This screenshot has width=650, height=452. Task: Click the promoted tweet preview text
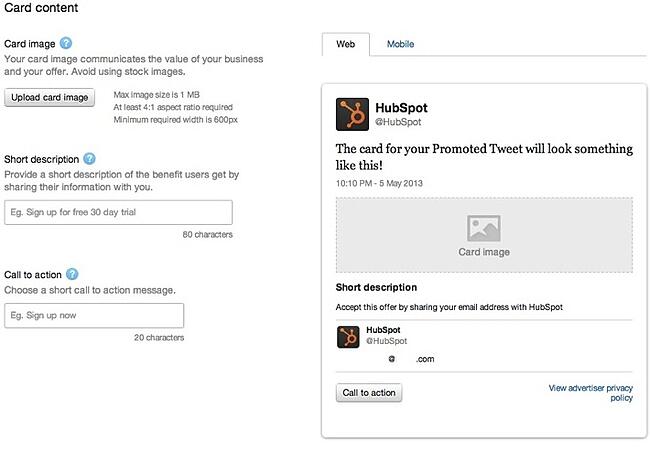pos(484,157)
